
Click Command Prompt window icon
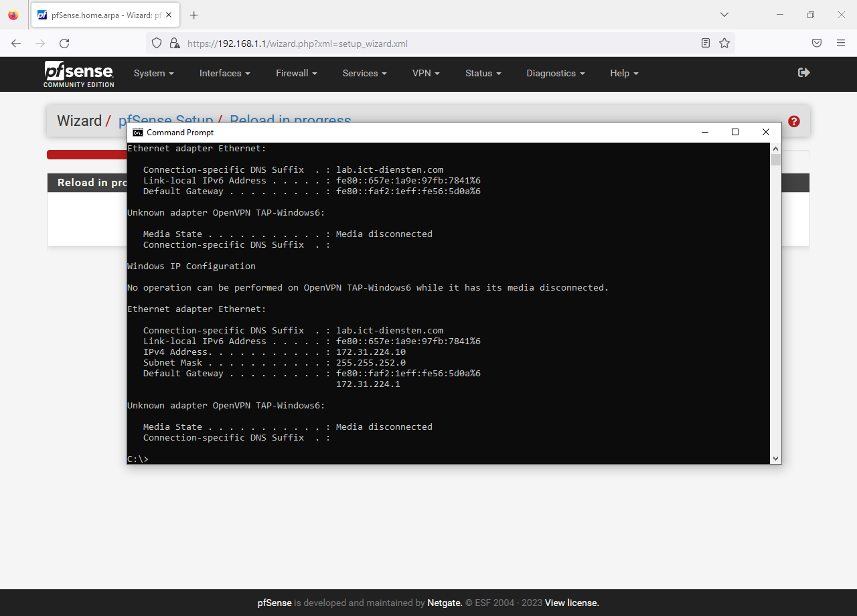[138, 133]
